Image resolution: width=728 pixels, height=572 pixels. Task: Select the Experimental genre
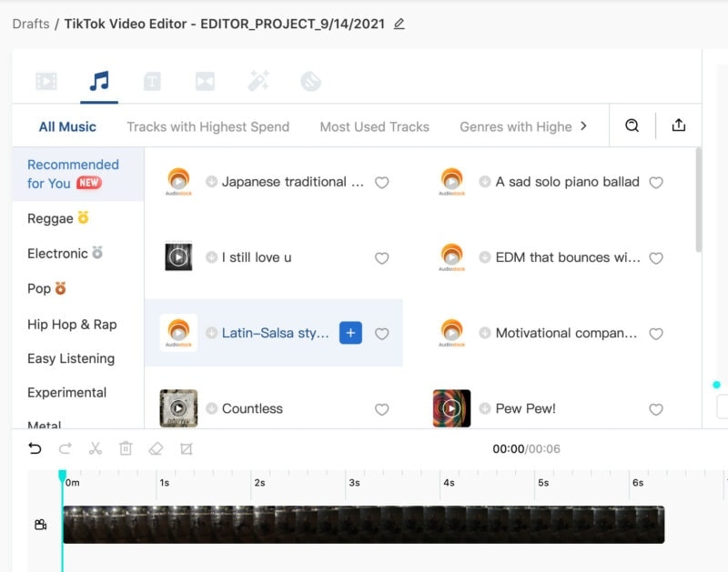point(66,393)
